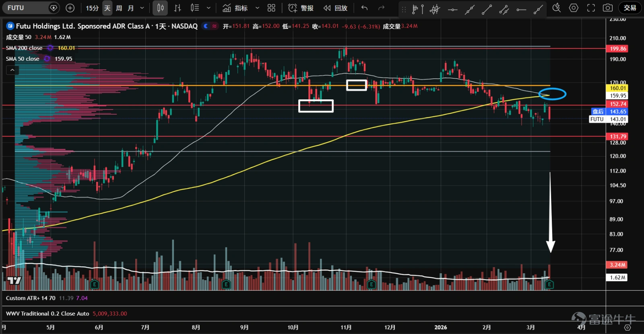This screenshot has width=644, height=334.
Task: Create a 警报 alert
Action: tap(301, 8)
